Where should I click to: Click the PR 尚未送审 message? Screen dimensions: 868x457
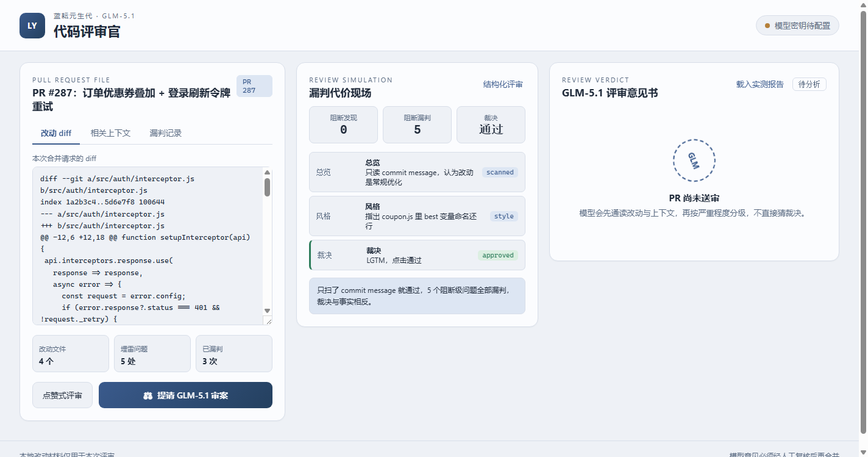[x=694, y=198]
